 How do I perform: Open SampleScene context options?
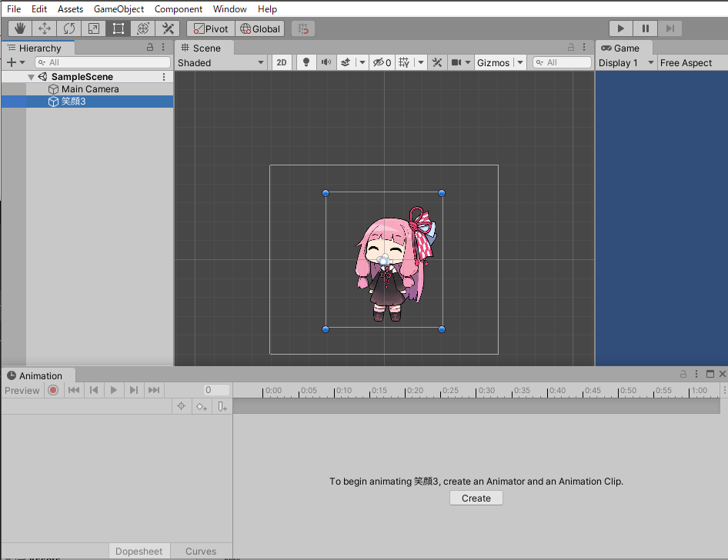[x=164, y=77]
